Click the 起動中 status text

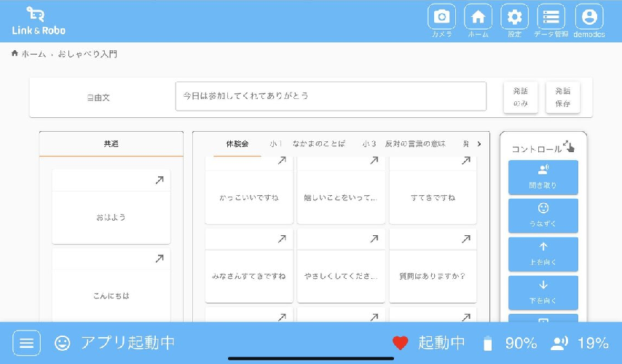pyautogui.click(x=441, y=343)
